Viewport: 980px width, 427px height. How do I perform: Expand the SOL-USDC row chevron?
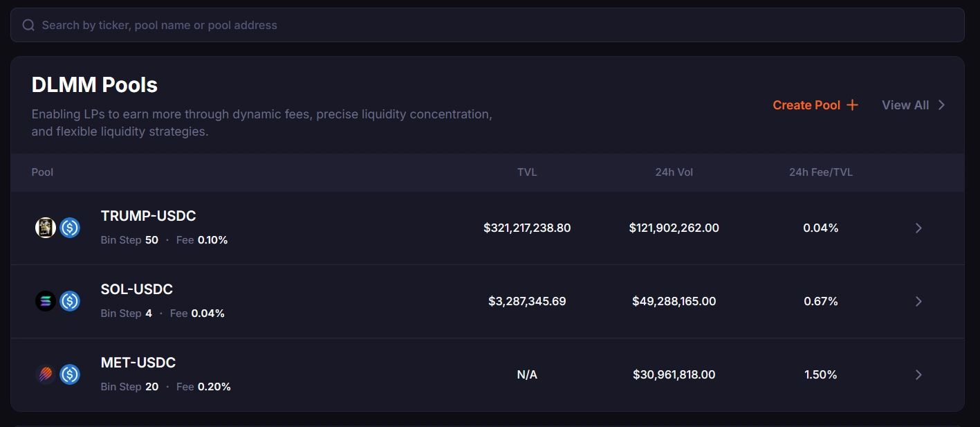pyautogui.click(x=918, y=301)
